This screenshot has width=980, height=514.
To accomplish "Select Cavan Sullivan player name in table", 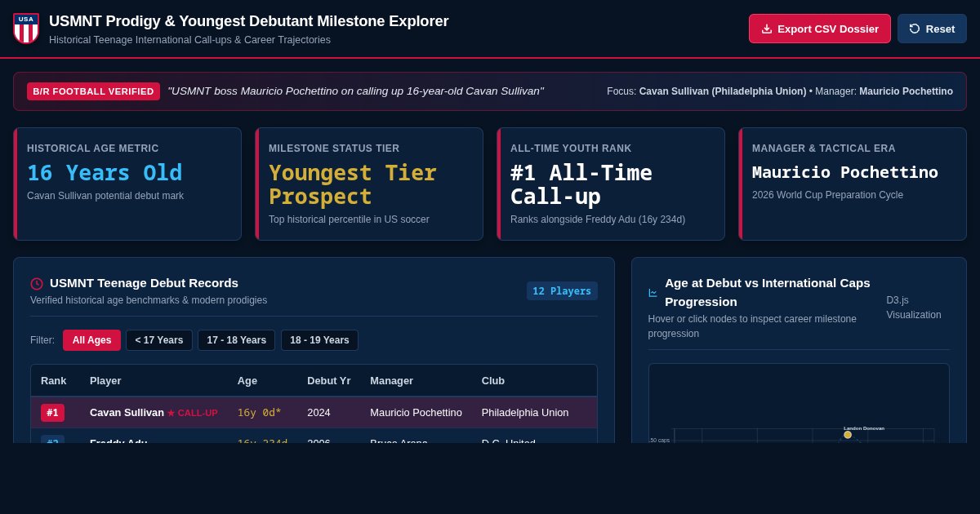I will click(127, 413).
